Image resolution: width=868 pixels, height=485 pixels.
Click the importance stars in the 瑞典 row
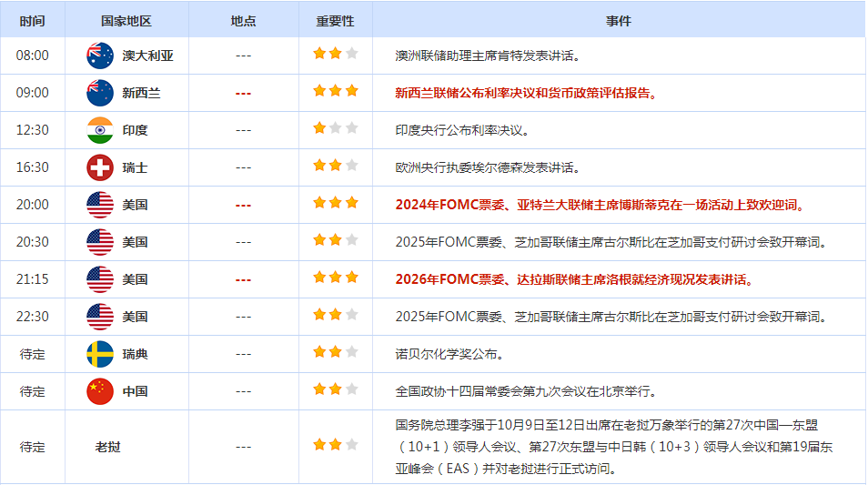tap(336, 352)
